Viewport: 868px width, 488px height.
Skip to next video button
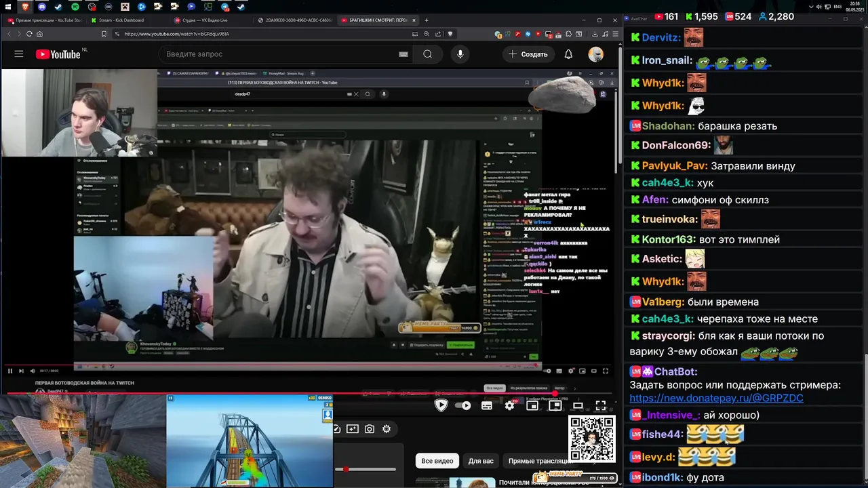pyautogui.click(x=21, y=371)
